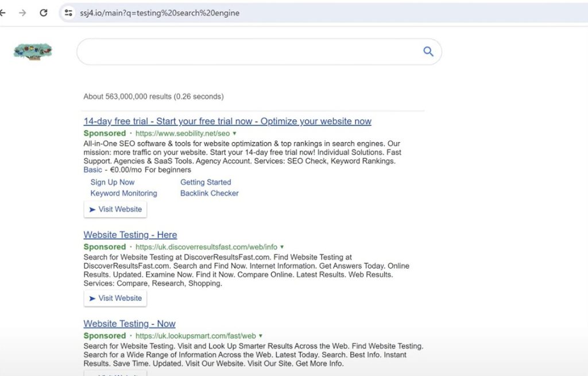This screenshot has height=376, width=588.
Task: Click the Sponsored label on the seobility ad
Action: [105, 133]
